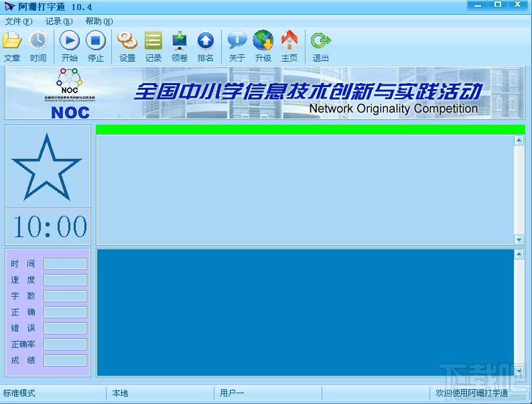The height and width of the screenshot is (404, 532).
Task: Open 设置 settings gear icon
Action: (x=127, y=41)
